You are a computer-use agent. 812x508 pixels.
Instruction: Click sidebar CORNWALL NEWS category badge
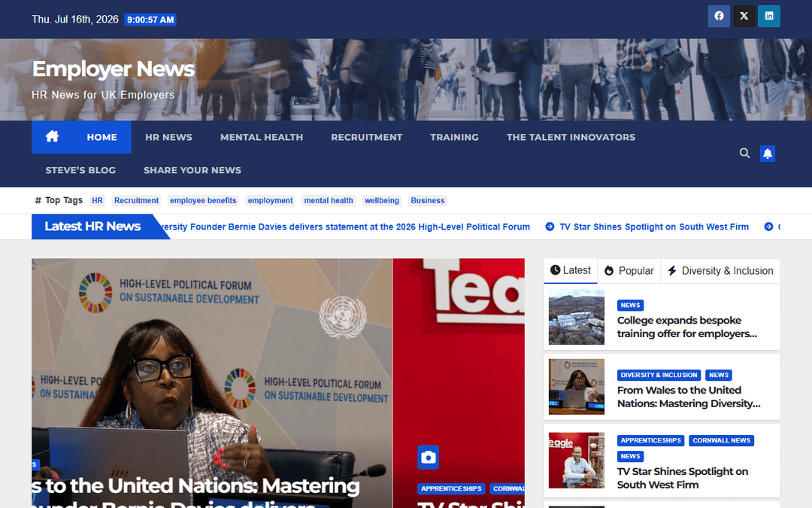tap(721, 440)
